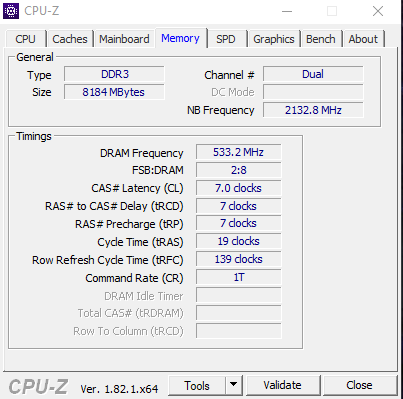Click the Command Rate (CR) label
This screenshot has height=399, width=403.
(x=134, y=278)
